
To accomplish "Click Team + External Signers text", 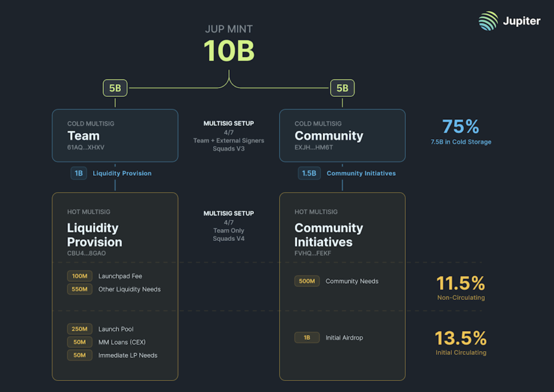I will point(229,141).
